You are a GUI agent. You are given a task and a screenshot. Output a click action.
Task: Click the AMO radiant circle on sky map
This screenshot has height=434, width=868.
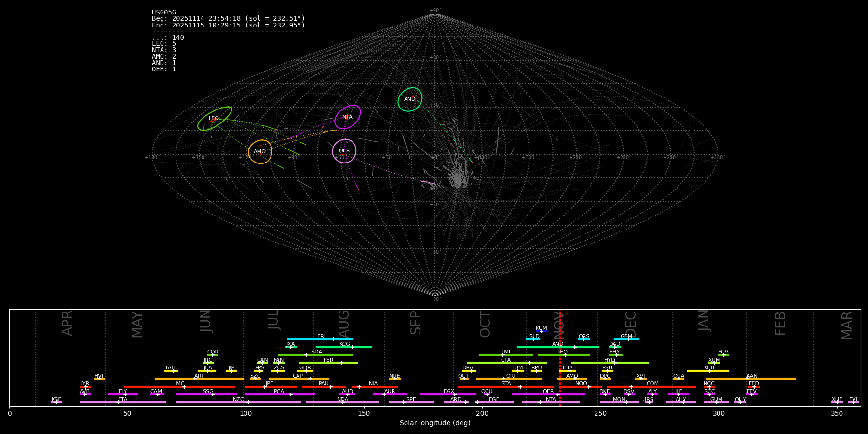point(260,152)
